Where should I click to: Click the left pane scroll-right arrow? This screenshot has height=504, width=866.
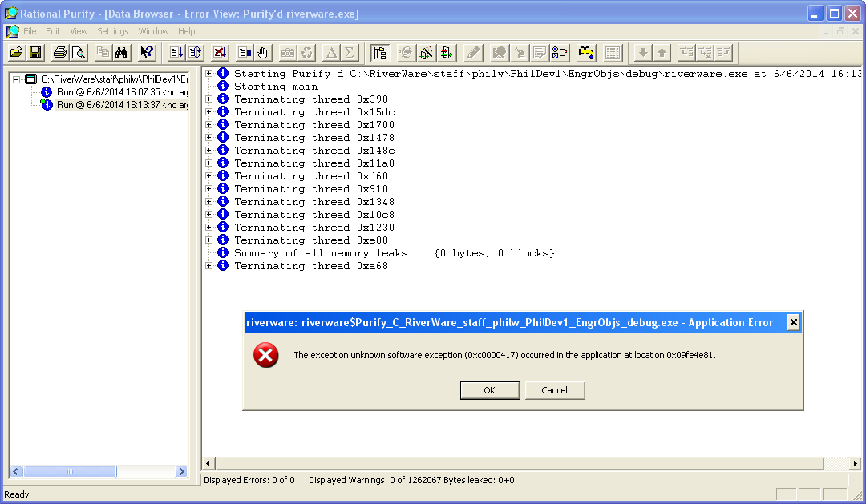pyautogui.click(x=181, y=471)
